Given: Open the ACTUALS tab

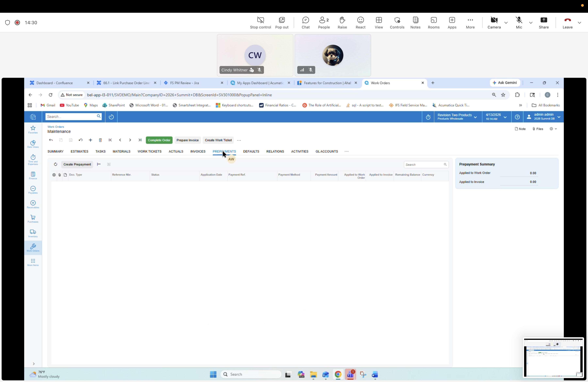Looking at the screenshot, I should coord(176,151).
